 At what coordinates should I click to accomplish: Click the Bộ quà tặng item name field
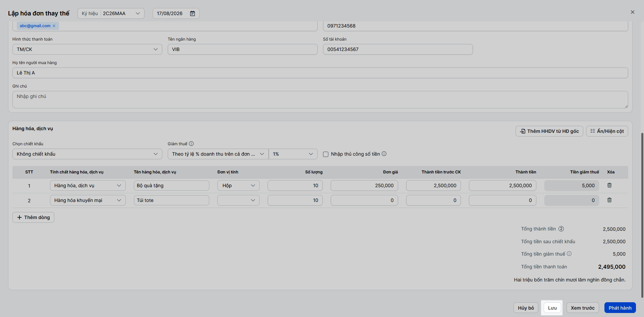[171, 186]
